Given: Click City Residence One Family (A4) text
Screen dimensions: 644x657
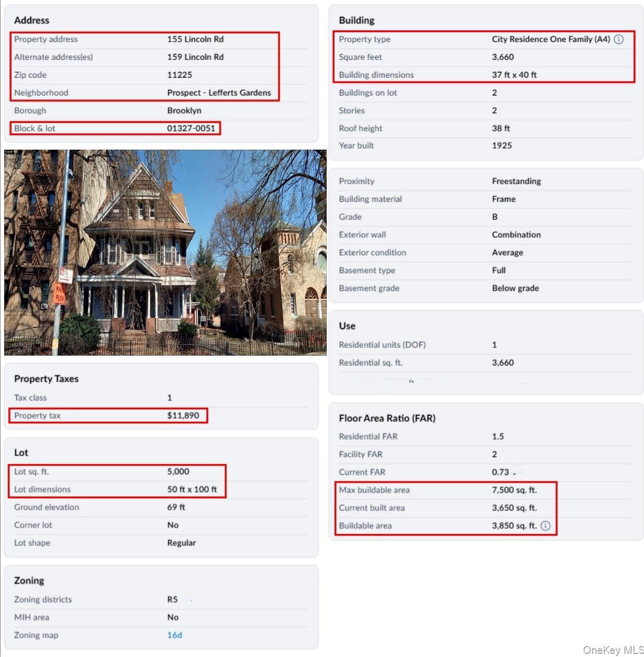Looking at the screenshot, I should point(551,39).
